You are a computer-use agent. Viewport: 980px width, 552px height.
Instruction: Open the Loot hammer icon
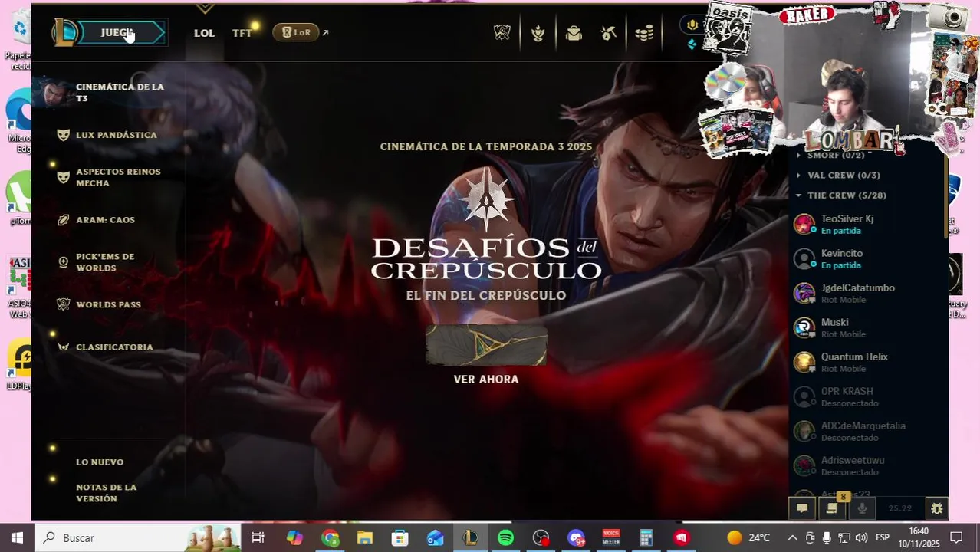(609, 33)
